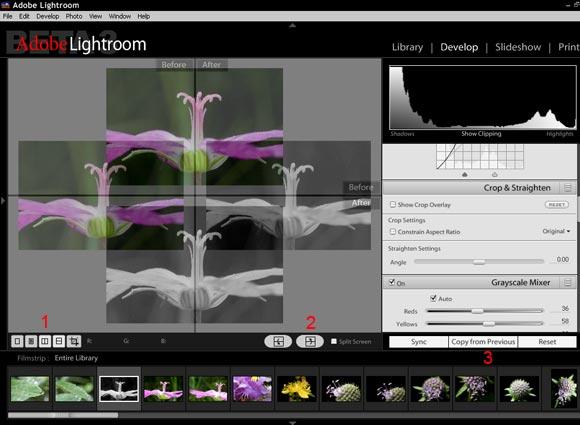Click the After label above image
This screenshot has width=580, height=425.
pos(211,64)
